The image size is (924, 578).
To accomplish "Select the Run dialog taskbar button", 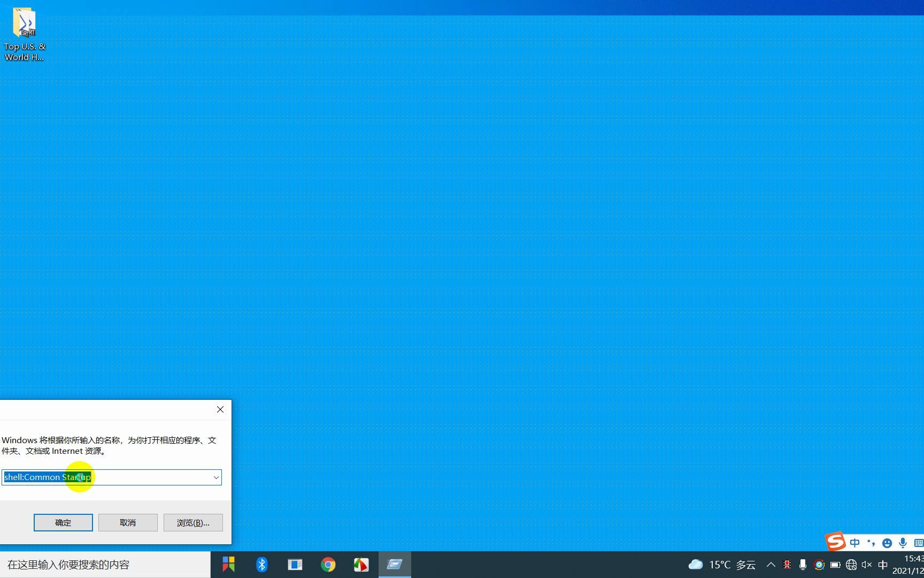I will 395,565.
